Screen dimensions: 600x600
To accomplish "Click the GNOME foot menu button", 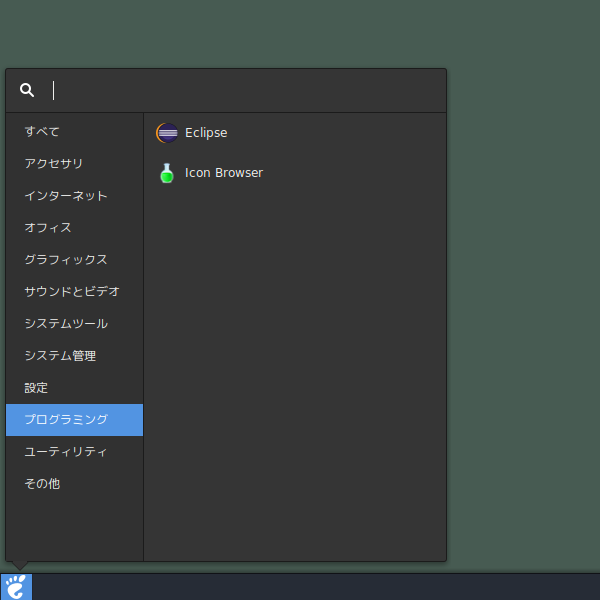I will (16, 587).
